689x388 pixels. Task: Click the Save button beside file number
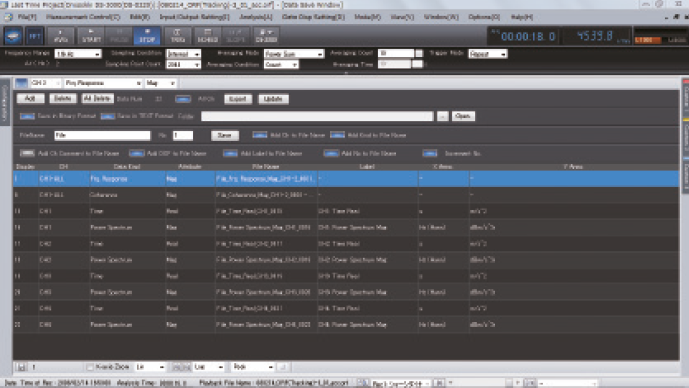[225, 135]
